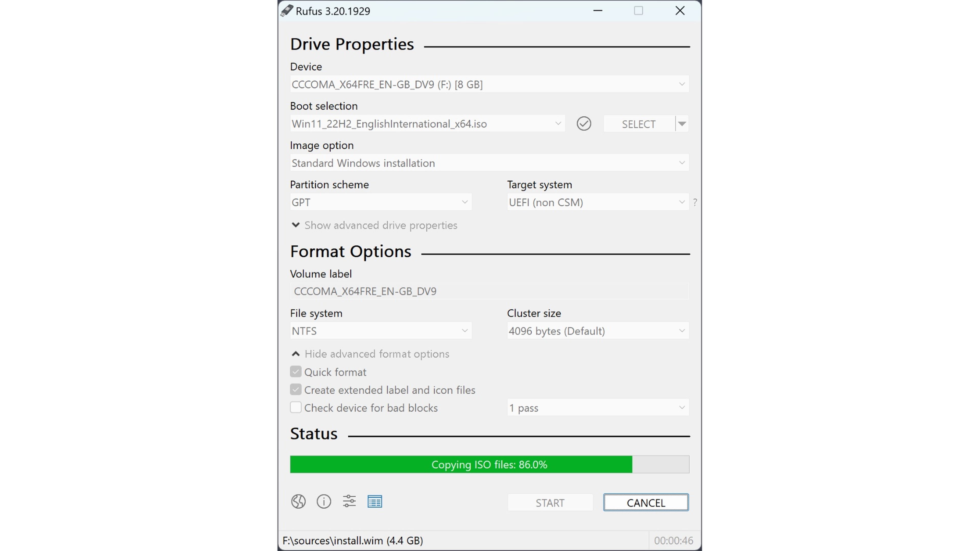Click the application settings sliders icon
Image resolution: width=980 pixels, height=551 pixels.
[x=349, y=501]
